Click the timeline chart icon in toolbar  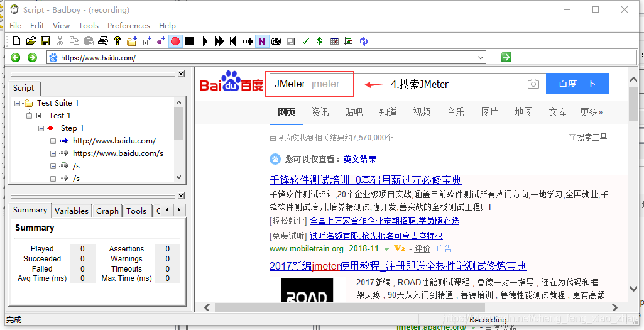tap(349, 41)
